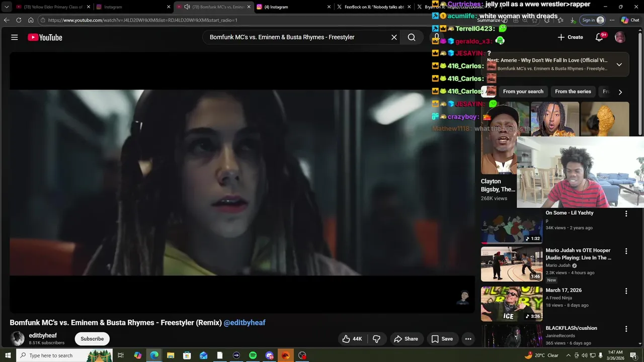The width and height of the screenshot is (644, 362).
Task: Go to the browser home page
Action: [x=31, y=20]
